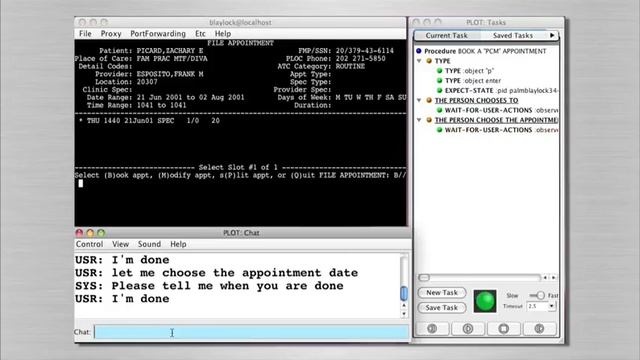Open the Help menu in PLOT Chat
The image size is (640, 360).
(178, 244)
